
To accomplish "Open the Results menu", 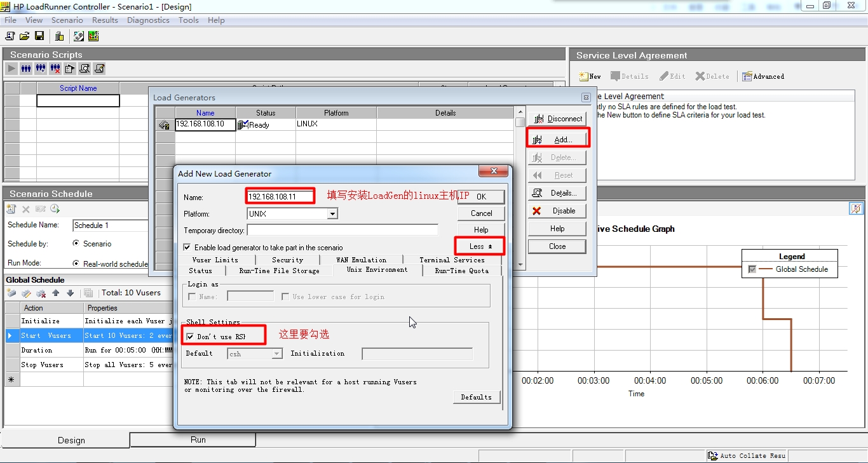I will point(105,20).
